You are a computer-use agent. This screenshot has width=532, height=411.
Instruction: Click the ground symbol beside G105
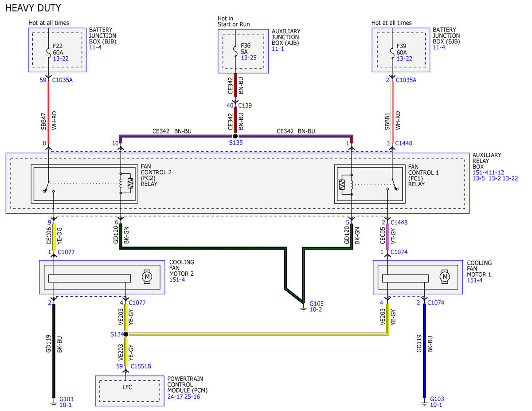[x=304, y=308]
